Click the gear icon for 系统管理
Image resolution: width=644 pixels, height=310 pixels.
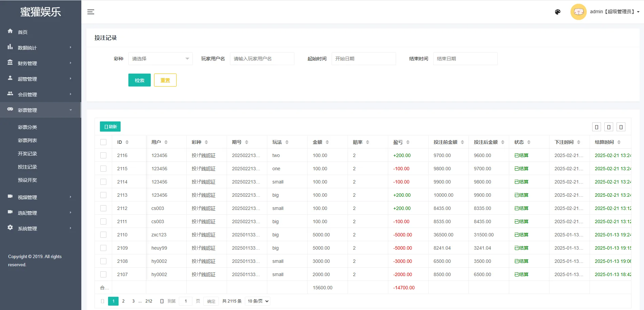click(x=10, y=228)
